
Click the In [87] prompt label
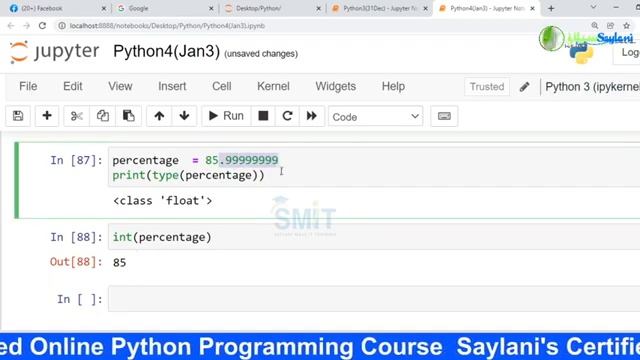(76, 160)
